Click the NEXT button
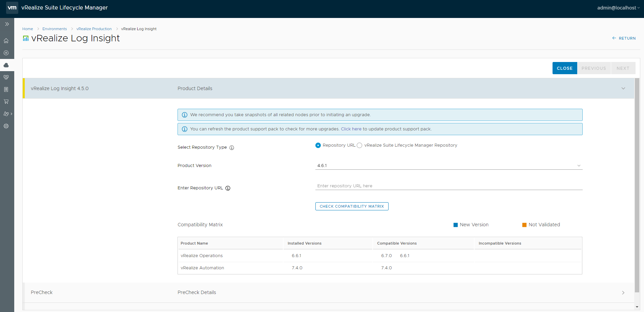The image size is (644, 312). coord(623,68)
